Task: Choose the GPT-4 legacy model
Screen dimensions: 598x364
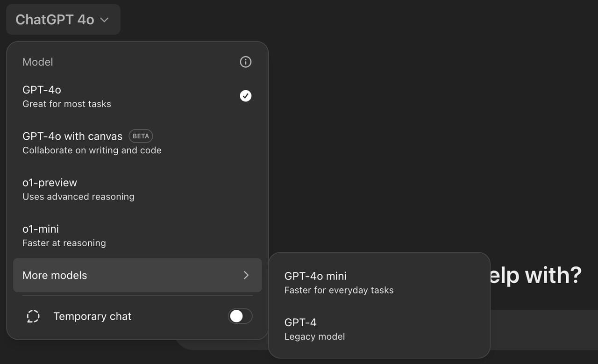Action: pos(379,329)
